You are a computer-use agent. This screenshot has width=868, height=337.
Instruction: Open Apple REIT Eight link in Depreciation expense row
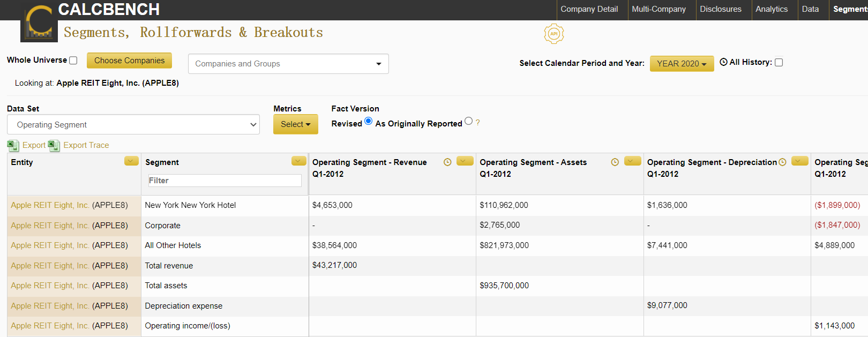(x=50, y=306)
